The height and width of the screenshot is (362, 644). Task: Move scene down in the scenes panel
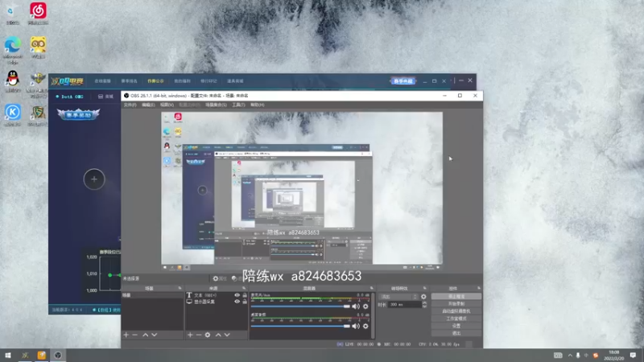(x=155, y=335)
